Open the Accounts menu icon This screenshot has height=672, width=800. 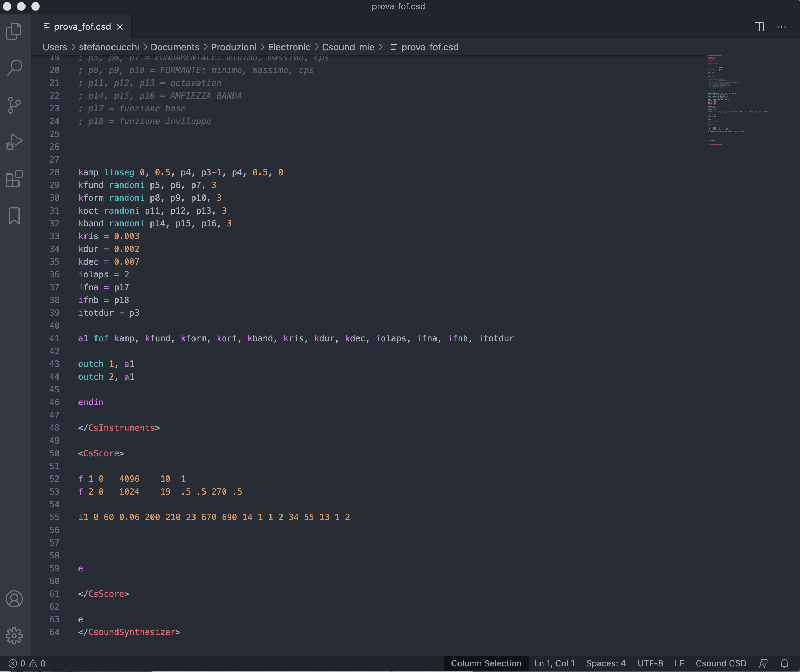[14, 599]
